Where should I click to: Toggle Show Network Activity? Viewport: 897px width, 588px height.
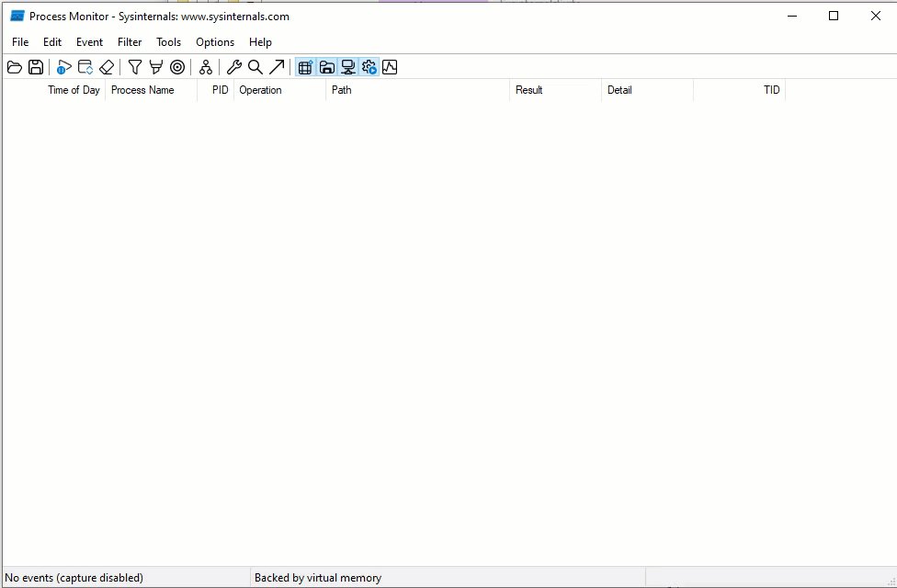click(x=347, y=67)
